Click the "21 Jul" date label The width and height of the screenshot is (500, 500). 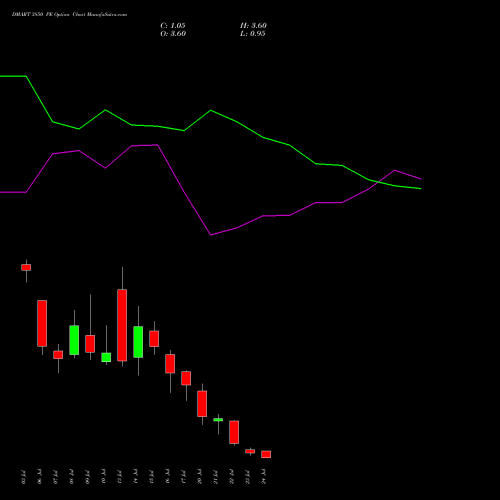point(215,477)
